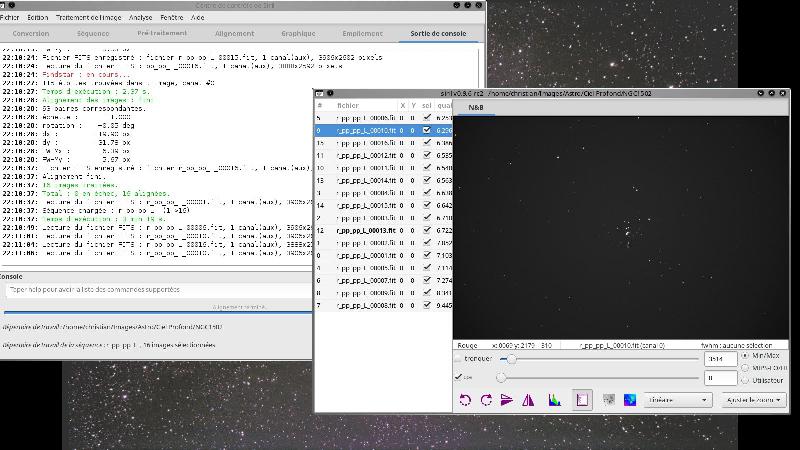Switch to the Alignement tab
The width and height of the screenshot is (800, 450).
[234, 33]
